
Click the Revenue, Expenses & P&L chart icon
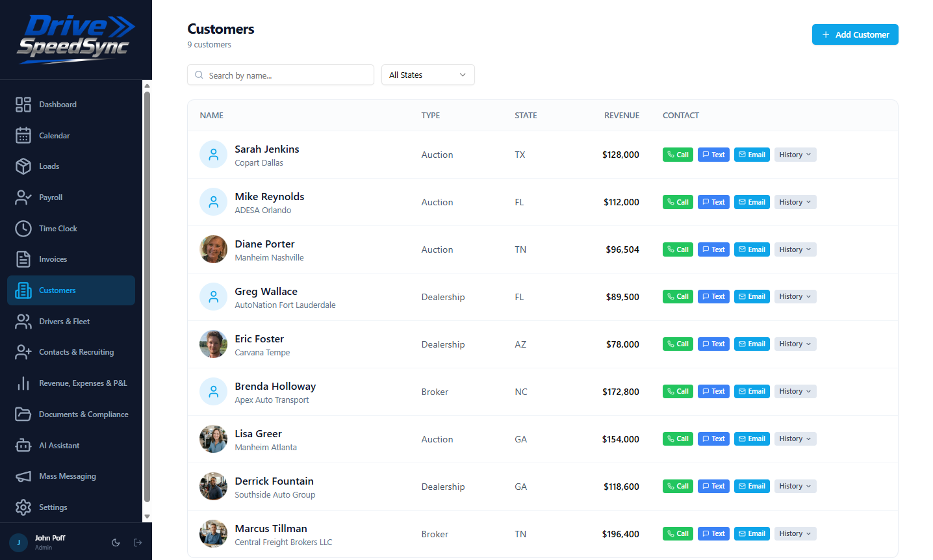(23, 383)
